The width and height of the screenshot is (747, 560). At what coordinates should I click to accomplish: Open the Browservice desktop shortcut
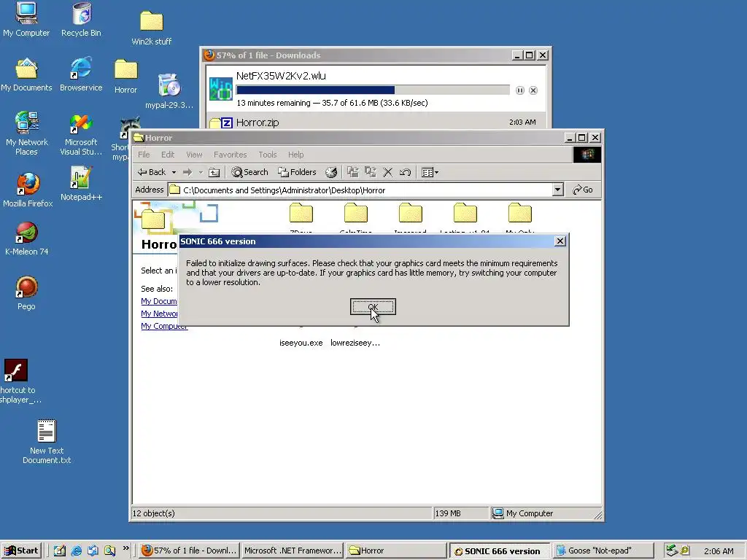coord(81,75)
